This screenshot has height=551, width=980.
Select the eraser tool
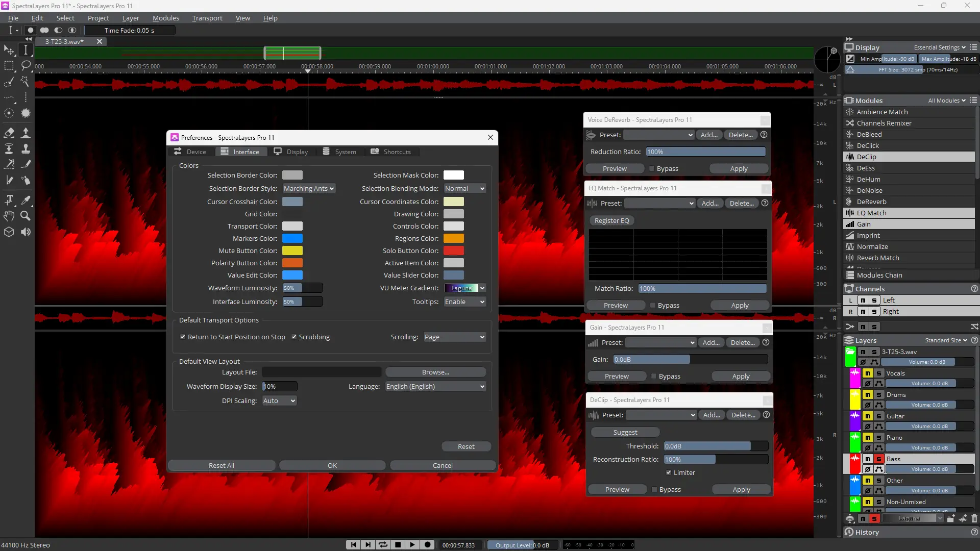pos(9,133)
